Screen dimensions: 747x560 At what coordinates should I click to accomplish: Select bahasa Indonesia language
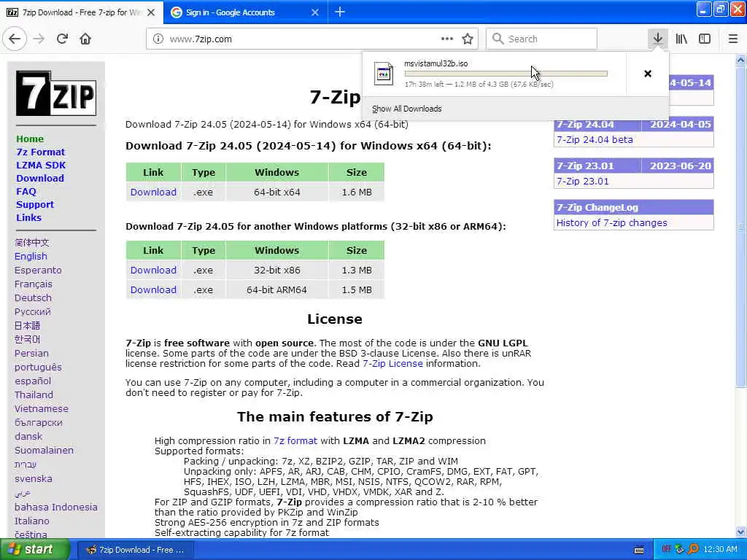[55, 507]
